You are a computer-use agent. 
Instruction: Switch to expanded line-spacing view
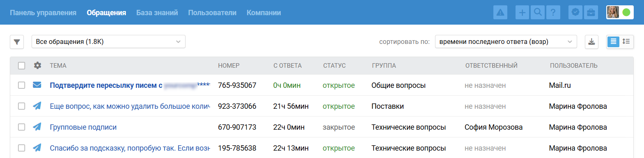(x=626, y=41)
